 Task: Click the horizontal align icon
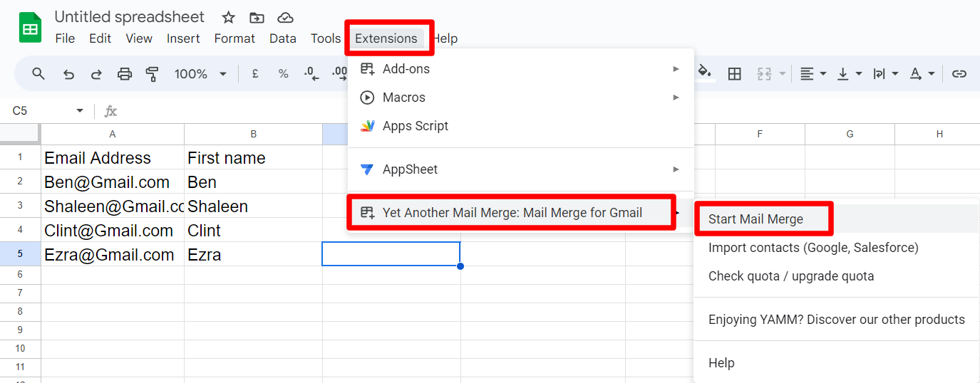tap(807, 73)
